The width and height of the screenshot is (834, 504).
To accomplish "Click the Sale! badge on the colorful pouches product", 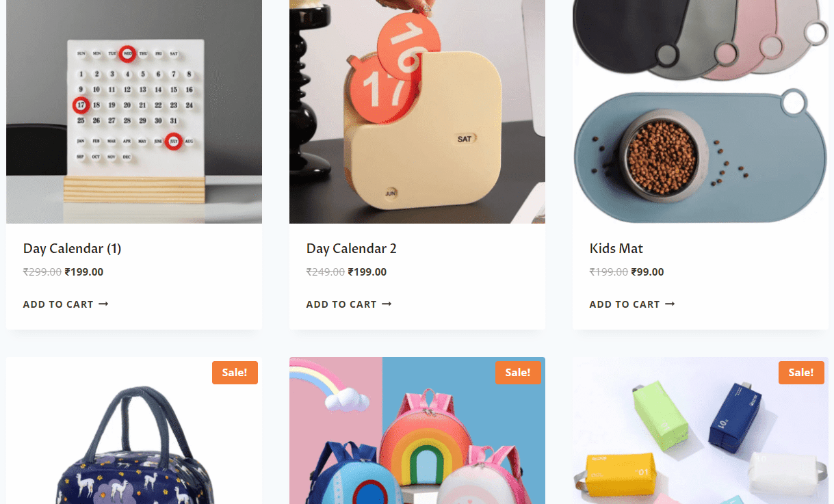I will pos(801,373).
